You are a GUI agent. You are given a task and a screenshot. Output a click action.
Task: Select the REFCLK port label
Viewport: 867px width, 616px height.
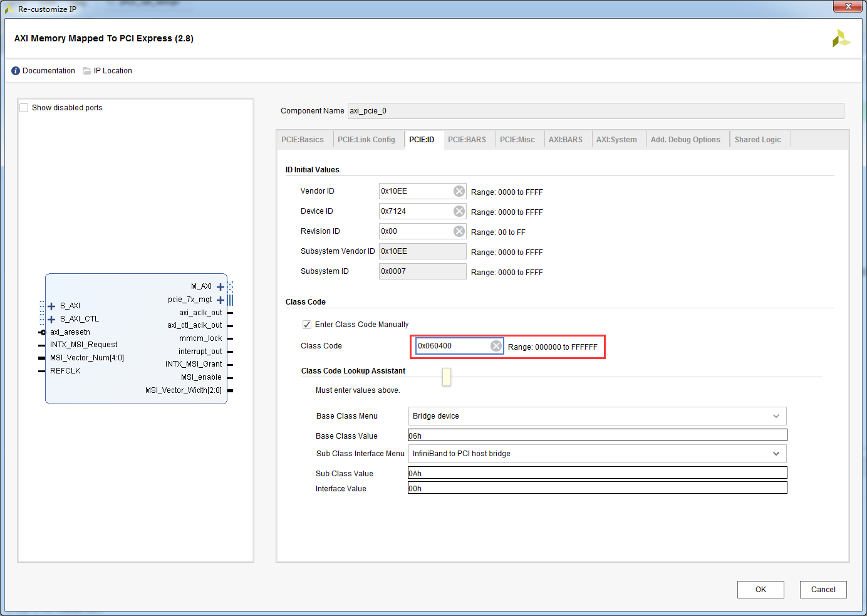click(65, 371)
